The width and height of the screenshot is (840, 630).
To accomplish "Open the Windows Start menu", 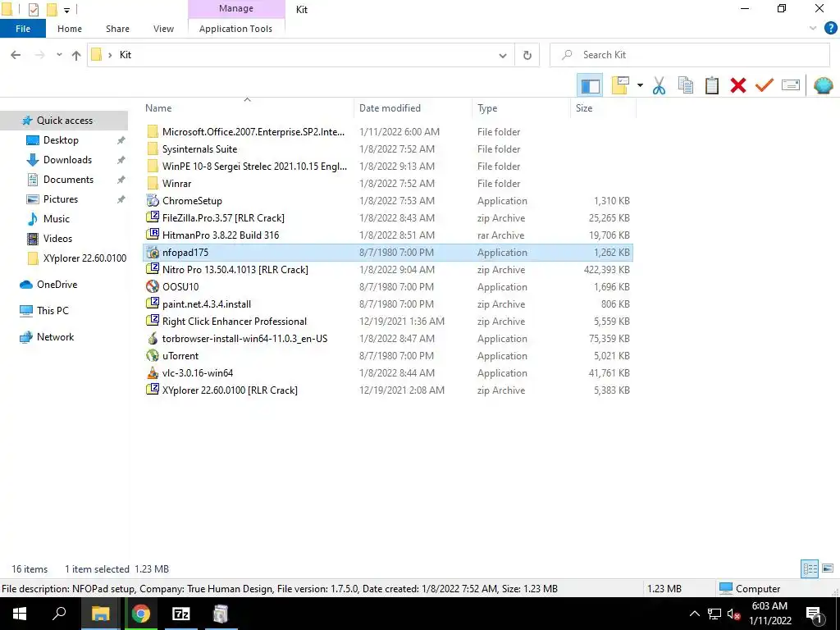I will click(20, 614).
